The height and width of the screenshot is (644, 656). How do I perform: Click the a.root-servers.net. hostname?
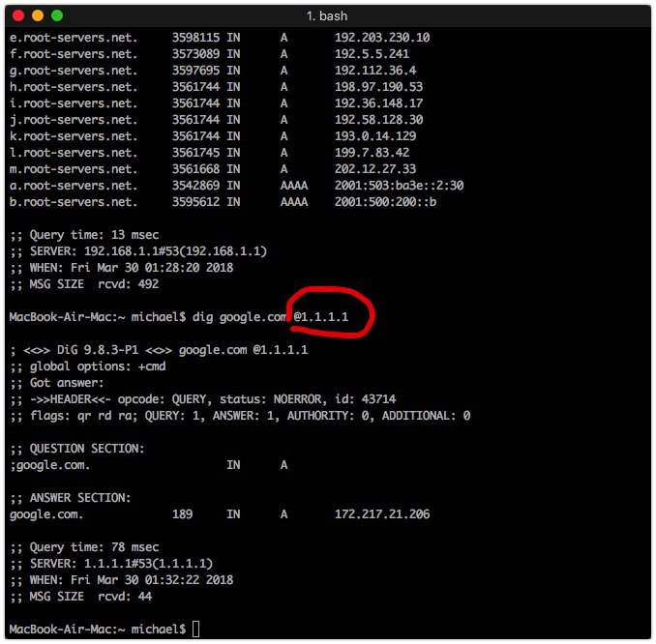coord(74,186)
